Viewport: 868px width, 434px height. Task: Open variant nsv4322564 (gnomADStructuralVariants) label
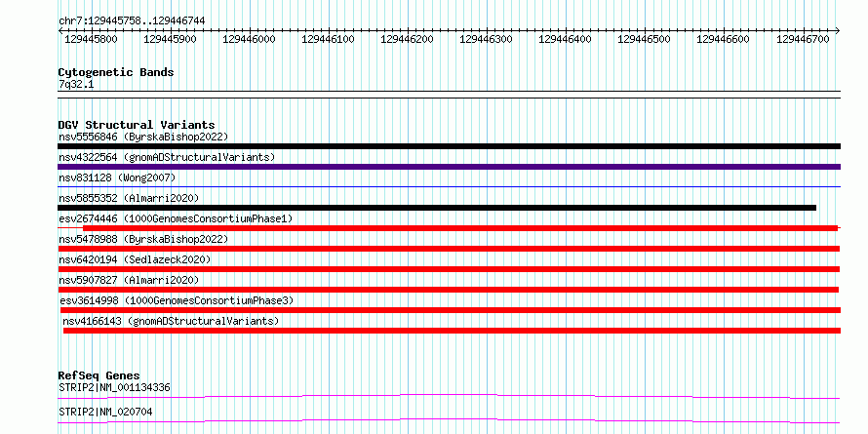167,157
